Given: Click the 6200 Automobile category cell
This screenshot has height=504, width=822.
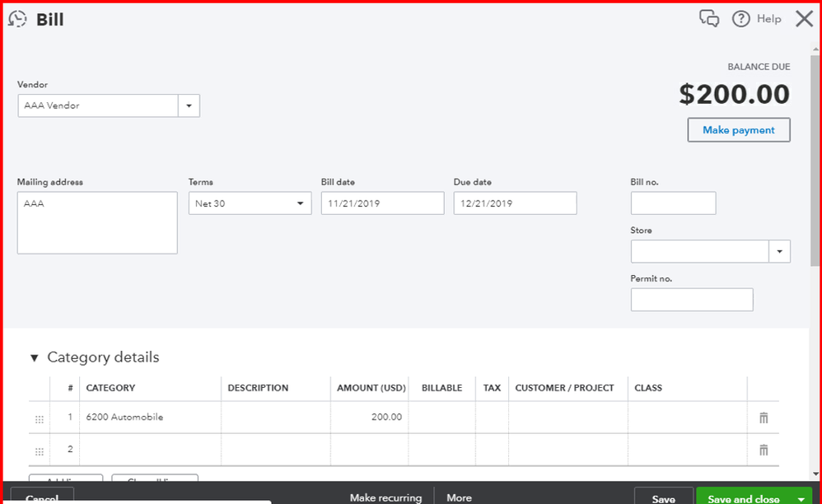Looking at the screenshot, I should pyautogui.click(x=151, y=418).
